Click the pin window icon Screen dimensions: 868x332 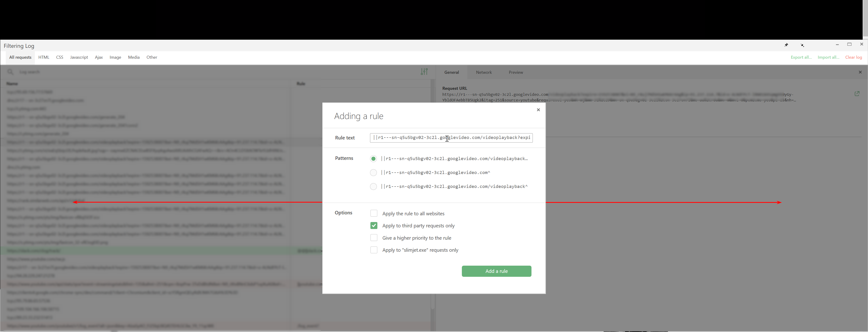786,45
